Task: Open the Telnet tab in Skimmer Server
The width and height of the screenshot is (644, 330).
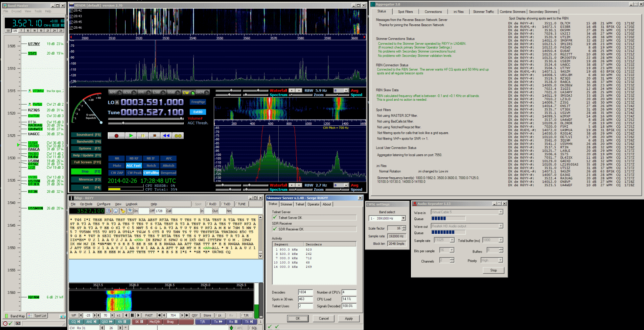Action: tap(300, 204)
